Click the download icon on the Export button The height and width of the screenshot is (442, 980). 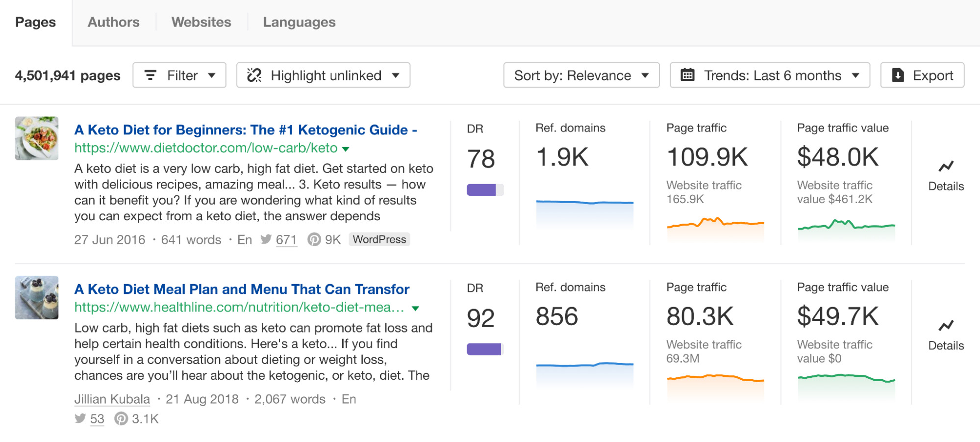898,75
